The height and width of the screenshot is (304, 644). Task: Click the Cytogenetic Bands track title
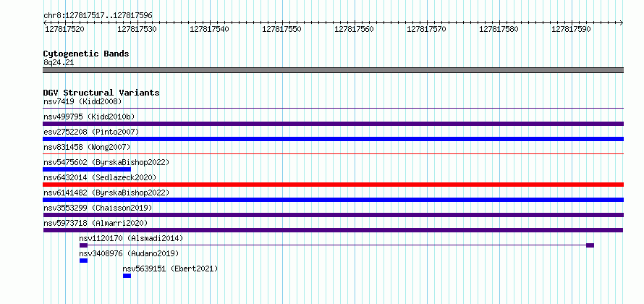tap(86, 54)
